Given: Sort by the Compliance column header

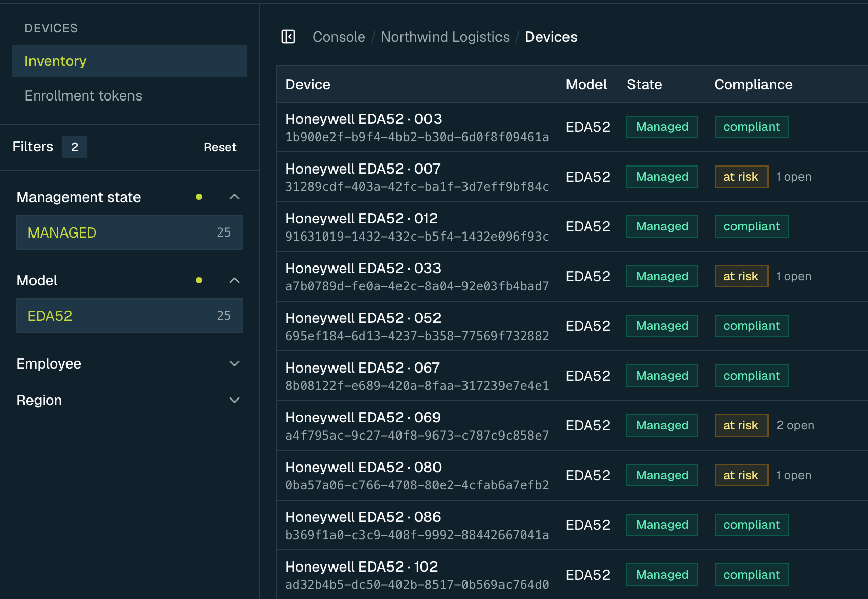Looking at the screenshot, I should [753, 84].
